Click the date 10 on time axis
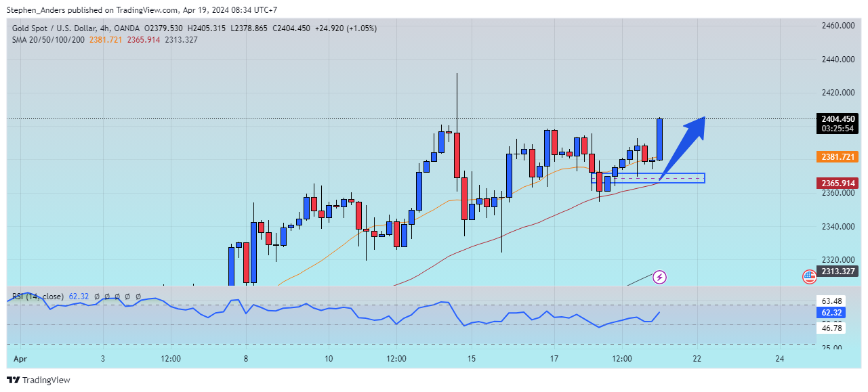868x392 pixels. point(329,359)
